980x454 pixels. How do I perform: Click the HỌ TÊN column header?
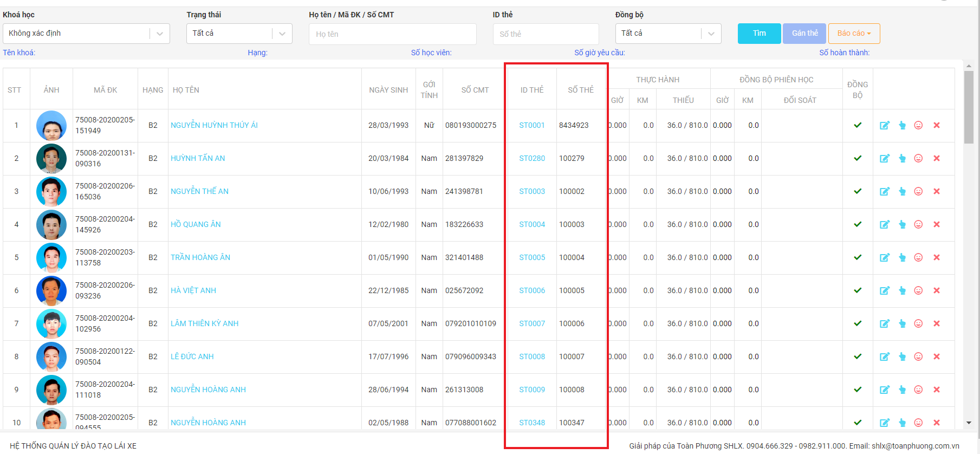[x=186, y=90]
